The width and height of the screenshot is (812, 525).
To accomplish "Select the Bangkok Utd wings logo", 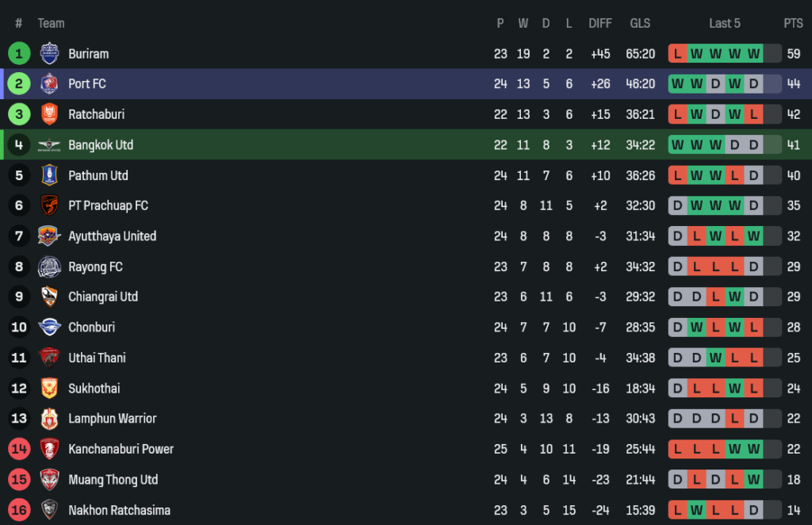I will [50, 145].
